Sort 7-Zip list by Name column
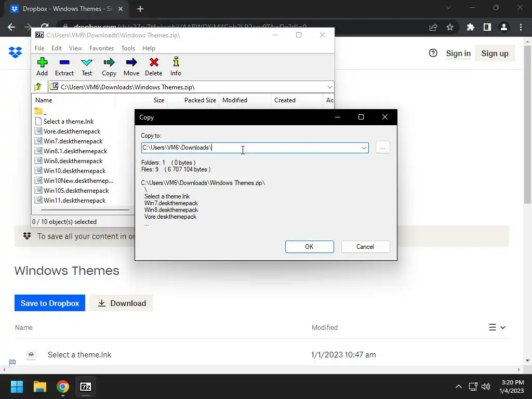The height and width of the screenshot is (399, 532). (x=74, y=100)
